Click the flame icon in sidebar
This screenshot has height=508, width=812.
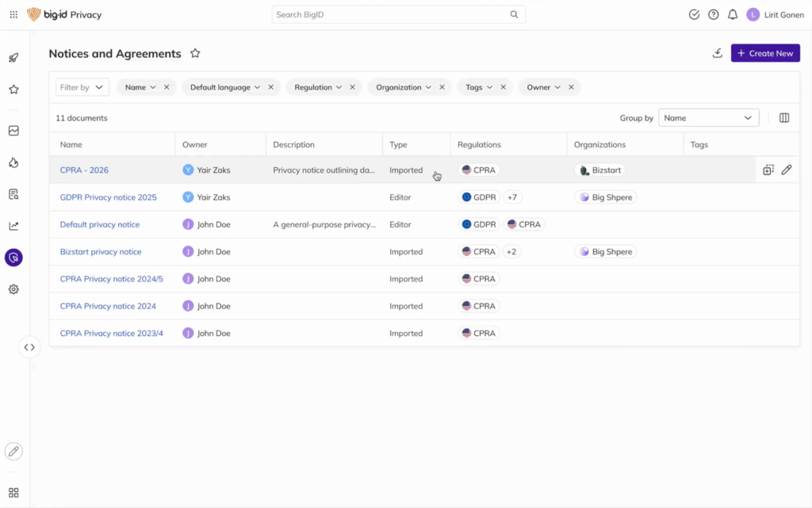(13, 162)
